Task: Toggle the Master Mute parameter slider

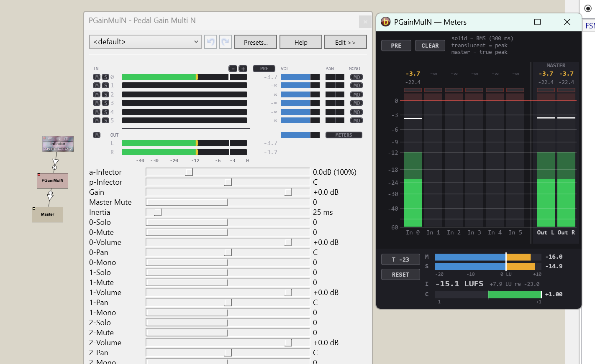Action: point(228,202)
